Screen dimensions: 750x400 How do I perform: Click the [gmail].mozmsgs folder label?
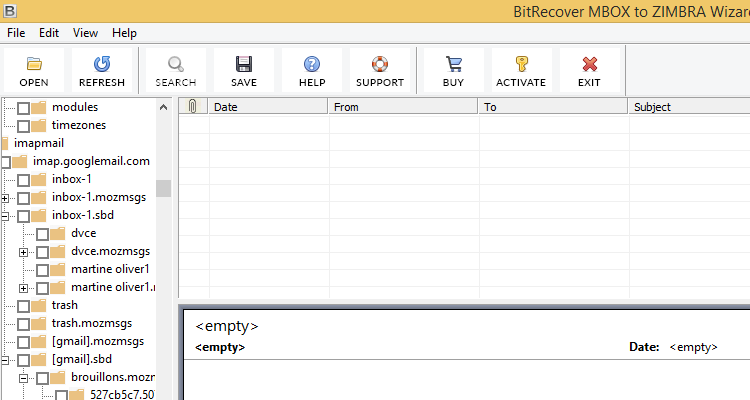98,342
